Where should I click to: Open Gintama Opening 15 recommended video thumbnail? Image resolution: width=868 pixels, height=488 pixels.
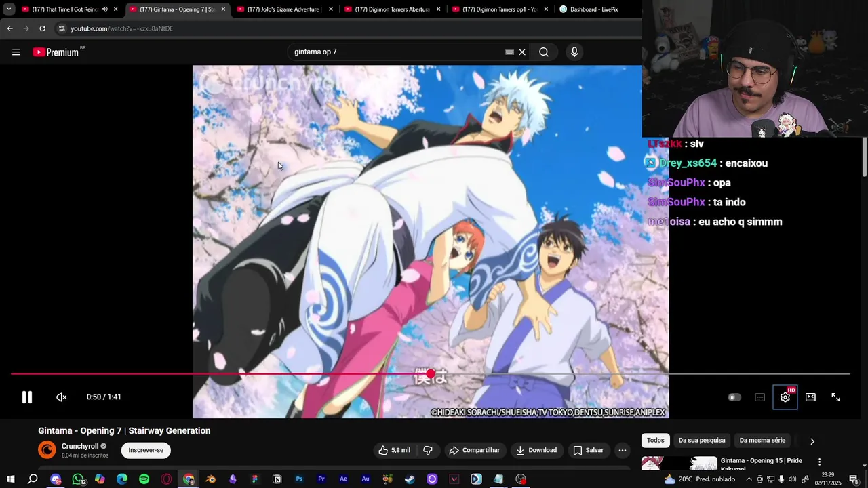679,464
